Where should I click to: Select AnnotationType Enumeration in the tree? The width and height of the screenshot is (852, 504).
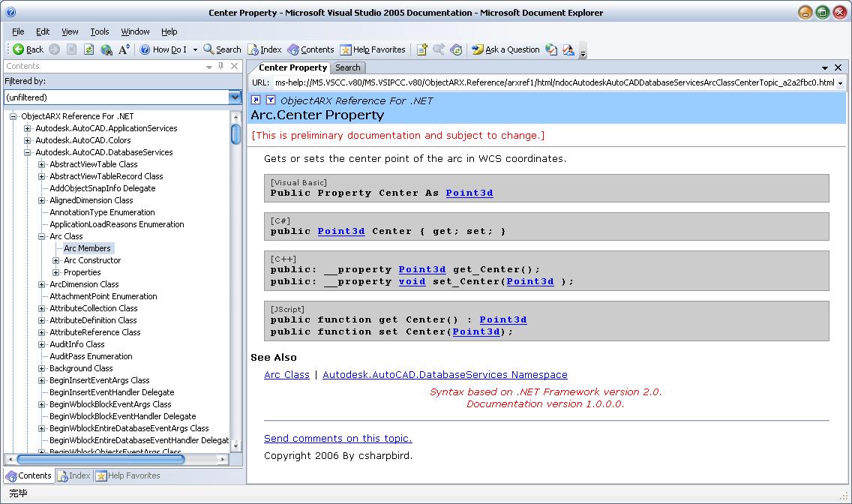click(102, 212)
